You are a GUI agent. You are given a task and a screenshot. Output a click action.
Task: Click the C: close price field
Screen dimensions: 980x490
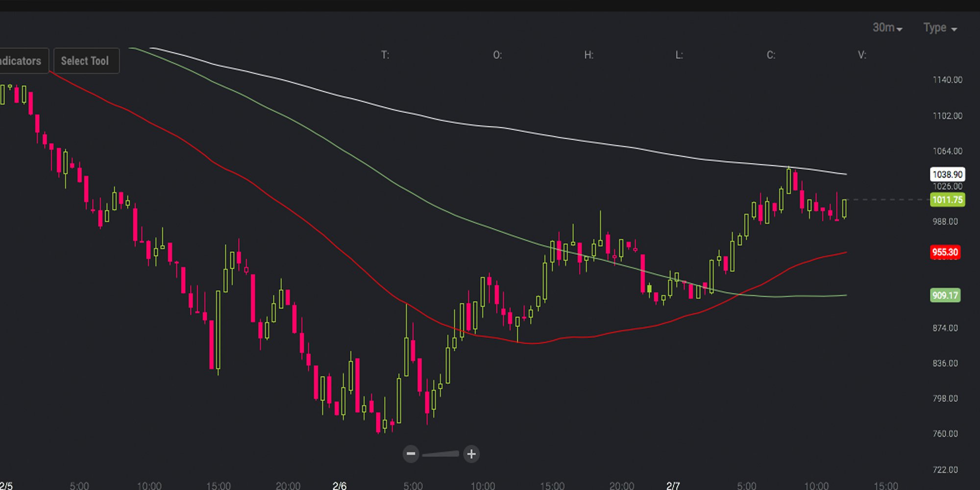pyautogui.click(x=771, y=55)
